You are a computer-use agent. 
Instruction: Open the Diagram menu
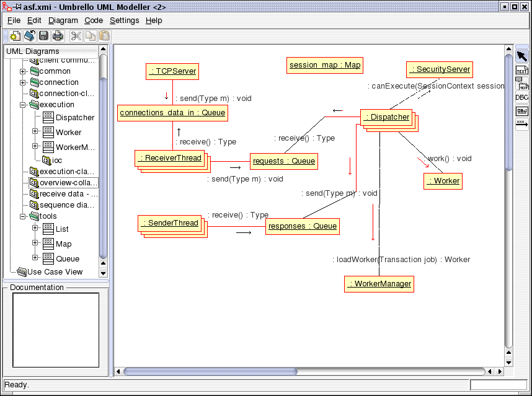(x=63, y=20)
